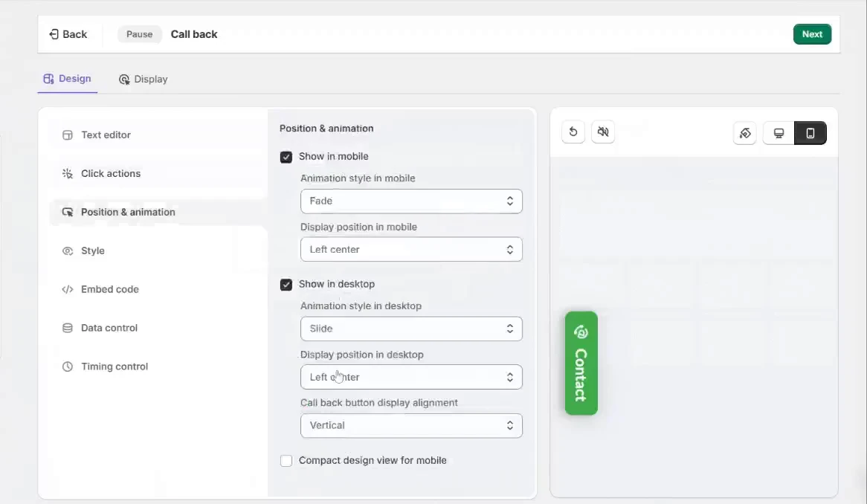Click Call back button display alignment label
Viewport: 867px width, 504px height.
pyautogui.click(x=379, y=403)
